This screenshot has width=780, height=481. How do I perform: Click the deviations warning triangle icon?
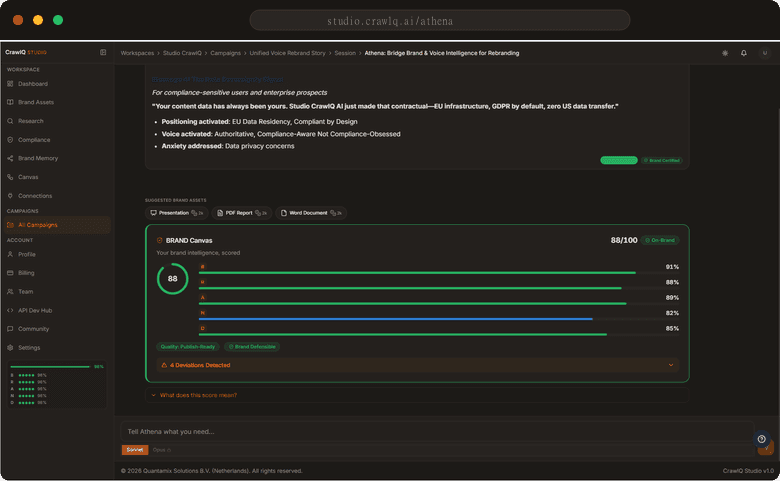[164, 365]
